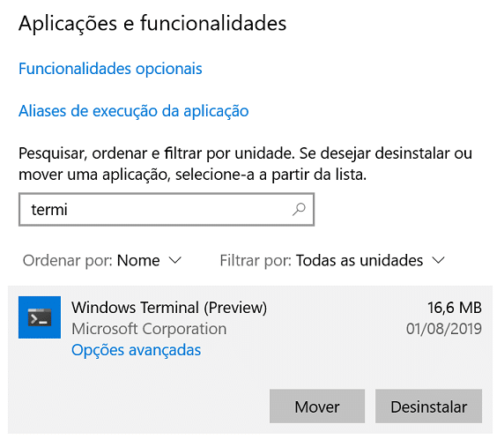Click the magnifier icon in search box

pyautogui.click(x=299, y=209)
